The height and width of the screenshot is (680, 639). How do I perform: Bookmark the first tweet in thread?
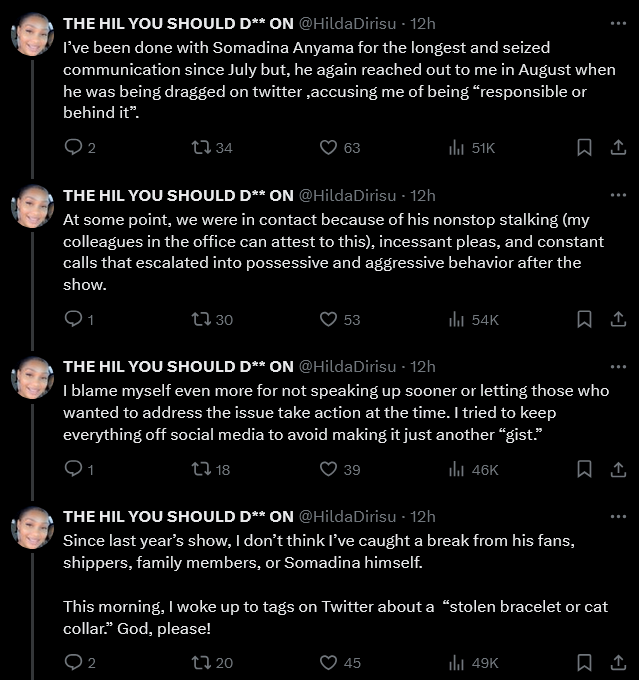585,147
